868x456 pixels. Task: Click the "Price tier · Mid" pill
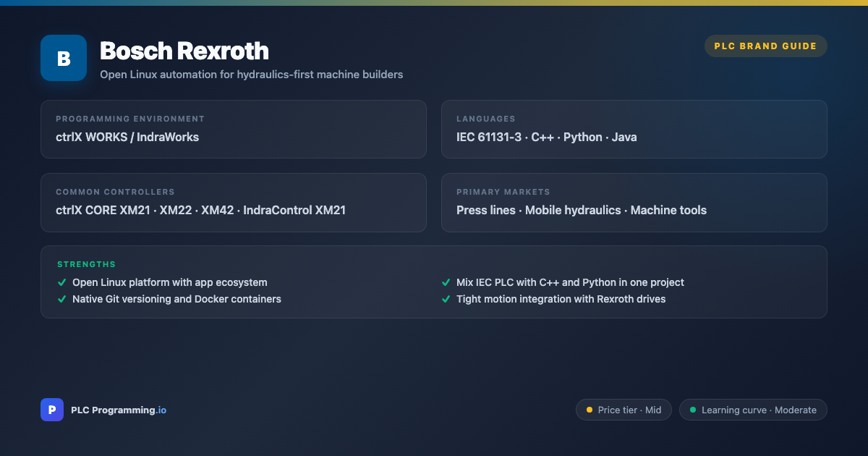tap(624, 410)
